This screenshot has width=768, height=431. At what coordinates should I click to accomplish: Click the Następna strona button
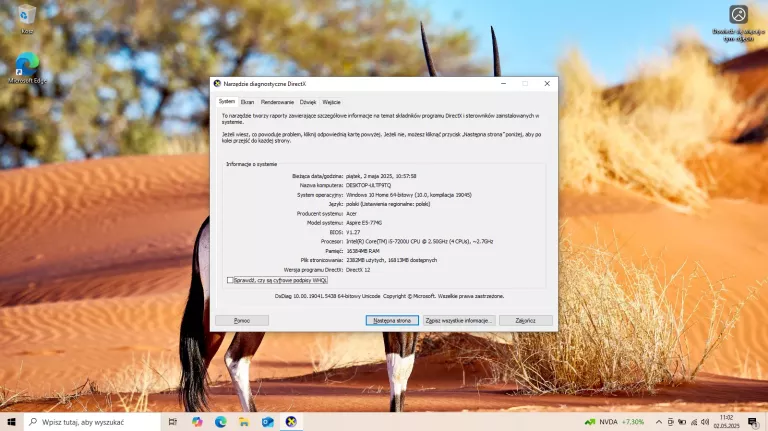coord(392,320)
